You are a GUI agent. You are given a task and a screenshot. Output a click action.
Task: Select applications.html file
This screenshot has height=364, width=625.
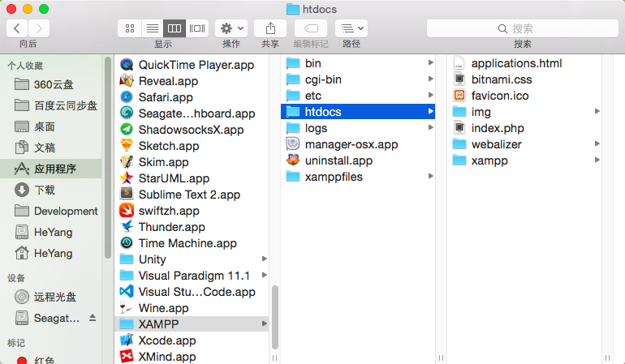click(x=524, y=63)
